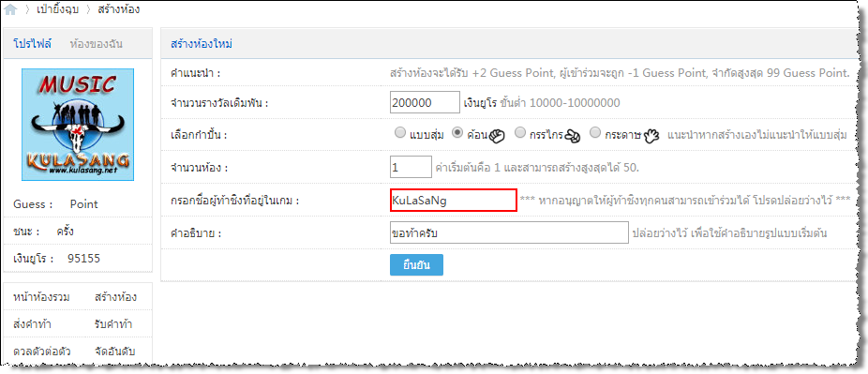868x374 pixels.
Task: Open the Music Kulasang profile picture
Action: pyautogui.click(x=78, y=125)
